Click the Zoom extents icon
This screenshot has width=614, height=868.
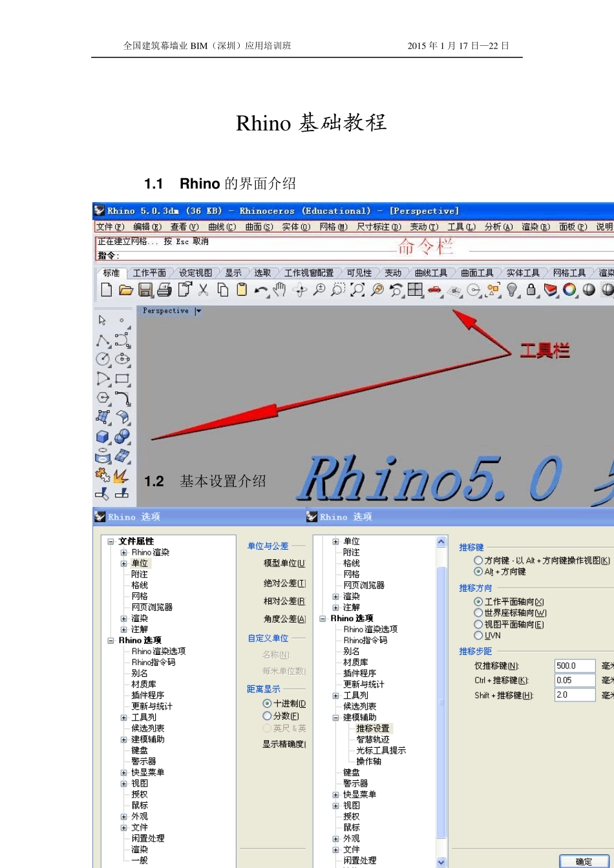357,291
